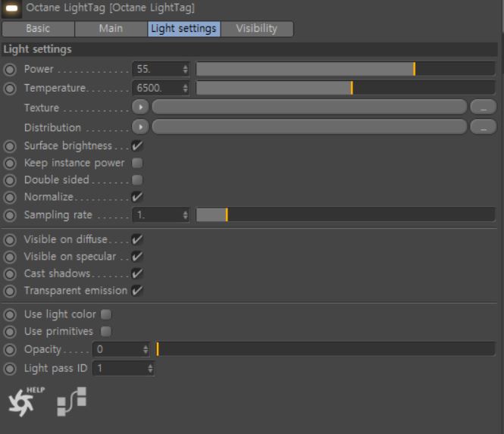Click animation dot beside Sampling rate
Viewport: 504px width, 434px height.
10,215
